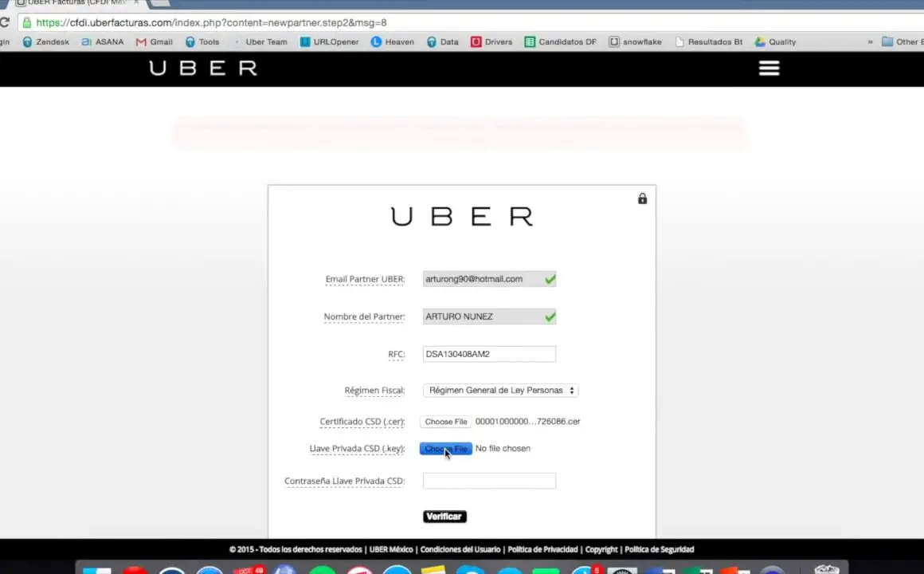Open the Data bookmark

coord(443,42)
